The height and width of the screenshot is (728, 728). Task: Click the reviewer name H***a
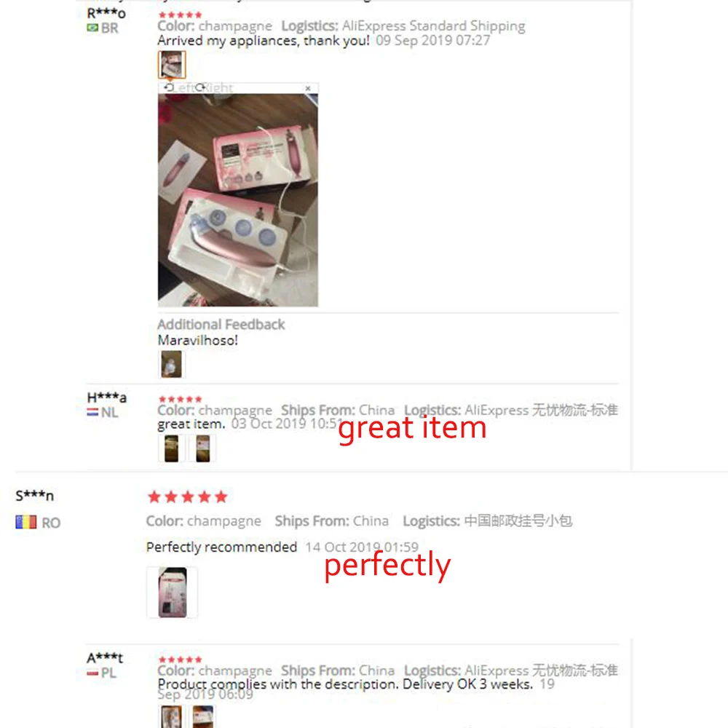(x=107, y=397)
